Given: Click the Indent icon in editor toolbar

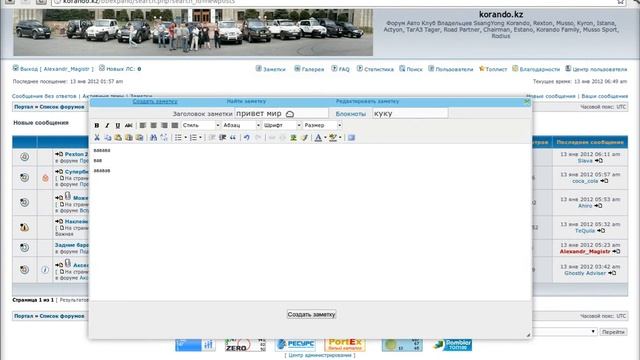Looking at the screenshot, I should click(x=222, y=138).
